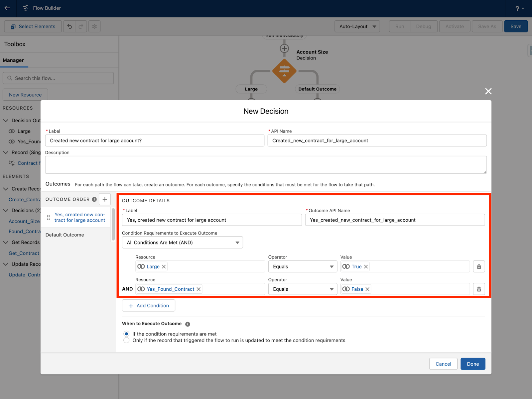Delete the Yes_Found_Contract condition with the trash icon
Viewport: 532px width, 399px height.
click(x=479, y=289)
